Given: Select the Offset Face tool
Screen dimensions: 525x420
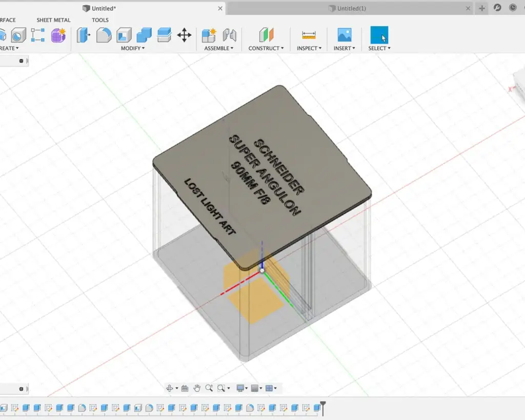Looking at the screenshot, I should pos(164,35).
